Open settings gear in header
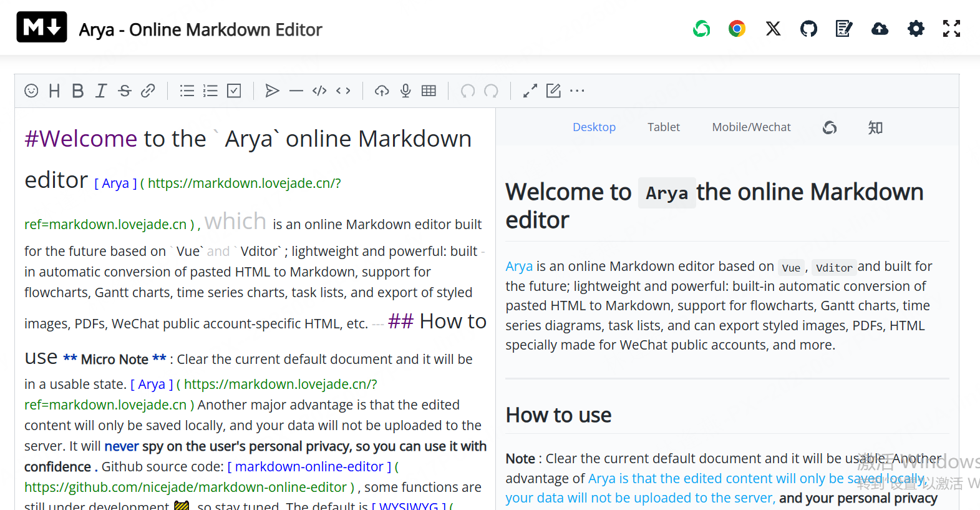 pos(916,29)
